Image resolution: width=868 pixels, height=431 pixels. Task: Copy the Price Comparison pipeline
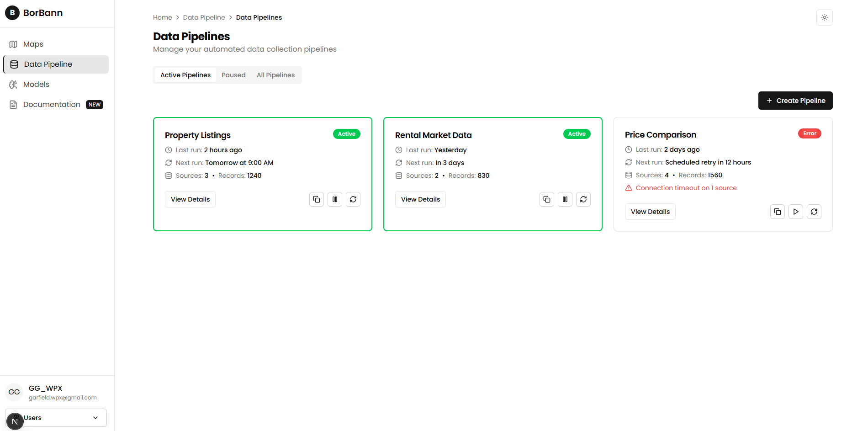[778, 212]
